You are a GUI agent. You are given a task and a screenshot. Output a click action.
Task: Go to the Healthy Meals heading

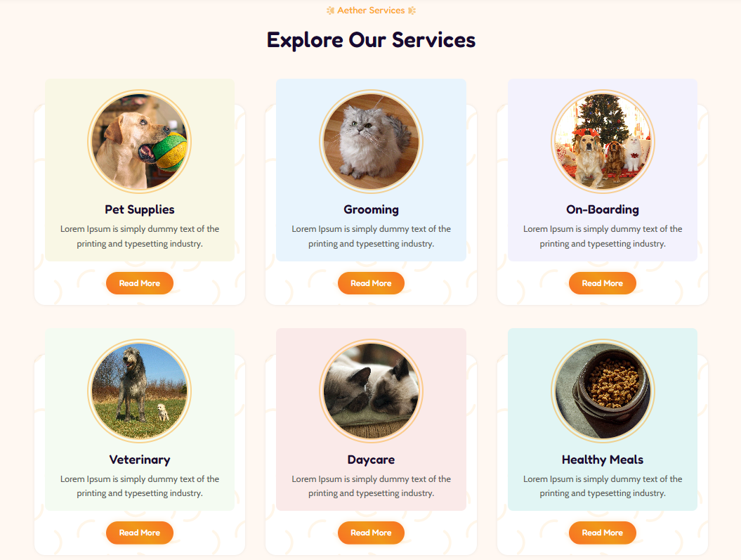603,460
